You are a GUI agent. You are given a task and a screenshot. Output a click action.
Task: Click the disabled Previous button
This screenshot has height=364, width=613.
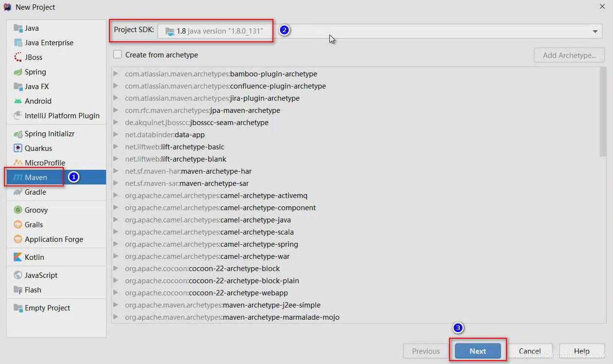[x=426, y=351]
